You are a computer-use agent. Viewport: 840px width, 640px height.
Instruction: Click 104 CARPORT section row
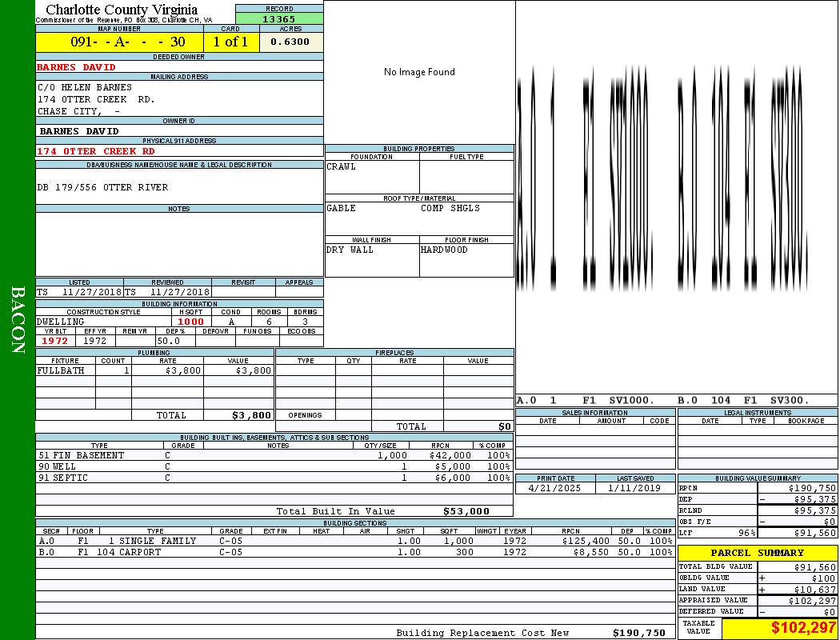pyautogui.click(x=356, y=552)
